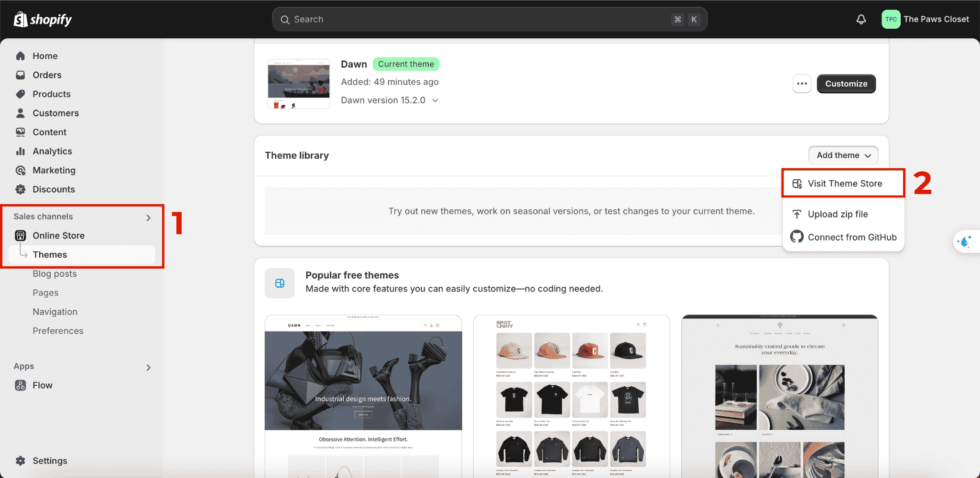Select the Sustainably crafted goods theme preview
The image size is (980, 478).
[x=780, y=396]
